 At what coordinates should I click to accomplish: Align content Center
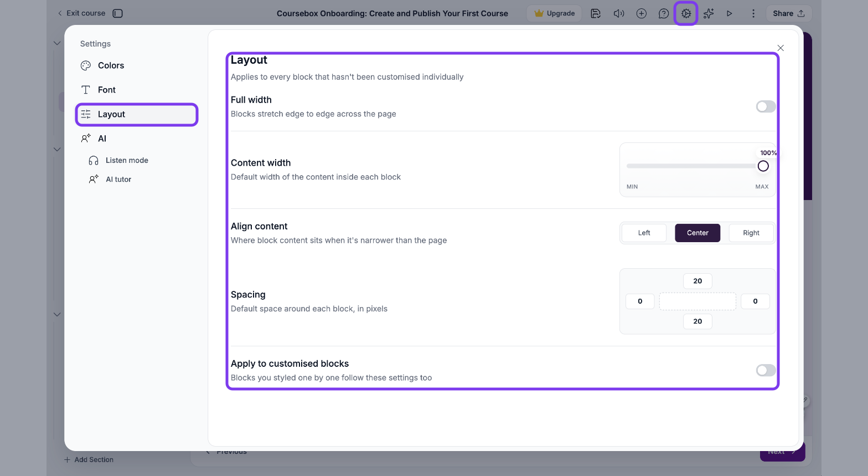click(697, 233)
